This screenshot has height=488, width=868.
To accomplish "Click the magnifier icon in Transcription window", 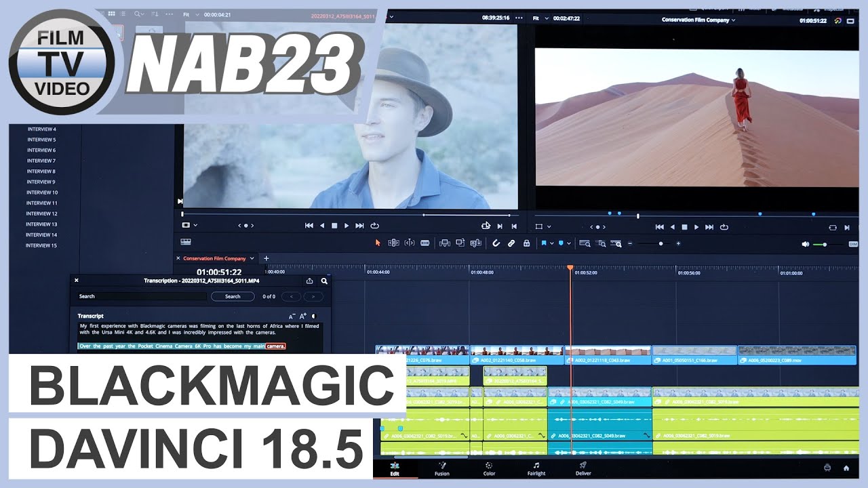I will click(x=324, y=281).
